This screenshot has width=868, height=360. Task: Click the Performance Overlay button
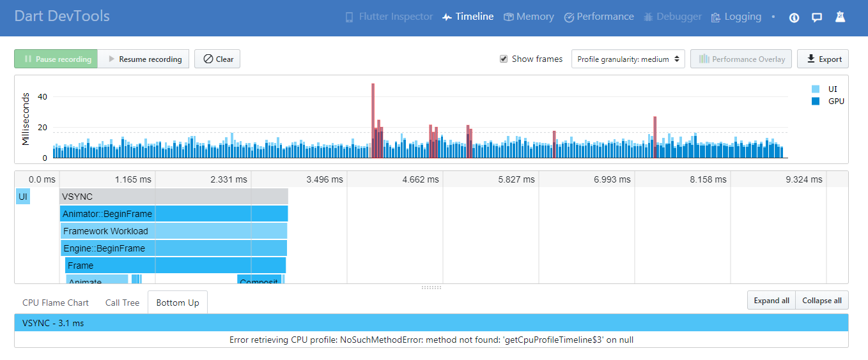pyautogui.click(x=741, y=59)
